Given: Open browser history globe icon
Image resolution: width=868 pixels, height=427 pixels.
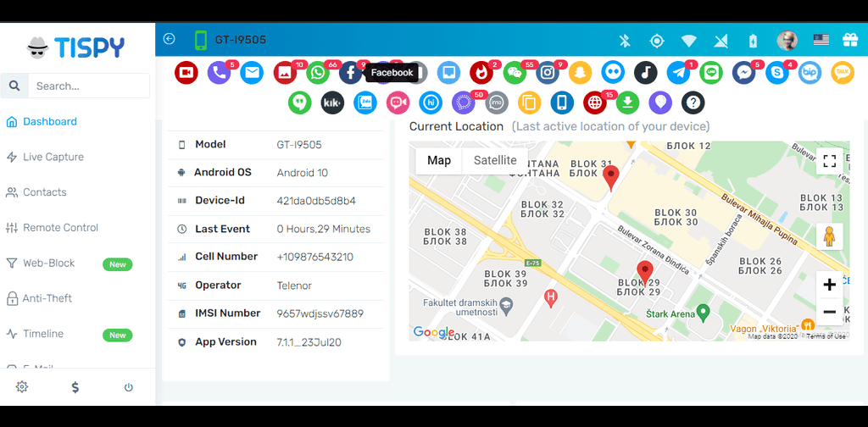Looking at the screenshot, I should [594, 103].
